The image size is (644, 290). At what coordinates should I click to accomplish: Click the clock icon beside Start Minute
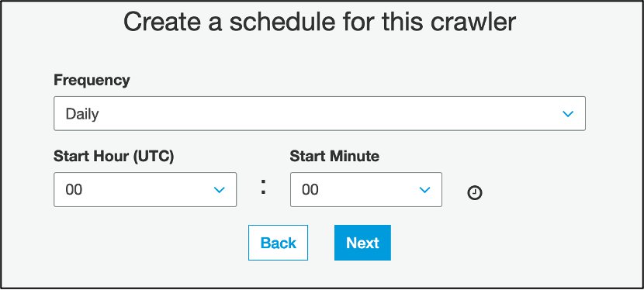coord(475,192)
